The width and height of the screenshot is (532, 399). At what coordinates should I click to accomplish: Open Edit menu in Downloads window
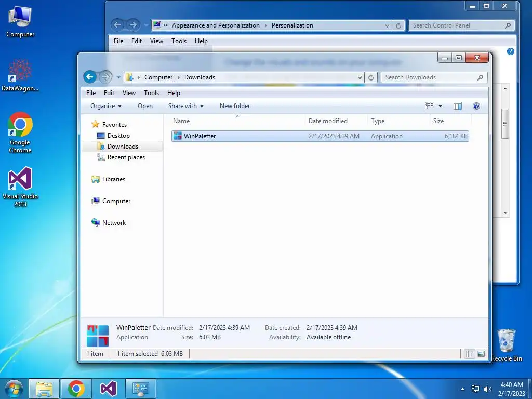(x=109, y=92)
